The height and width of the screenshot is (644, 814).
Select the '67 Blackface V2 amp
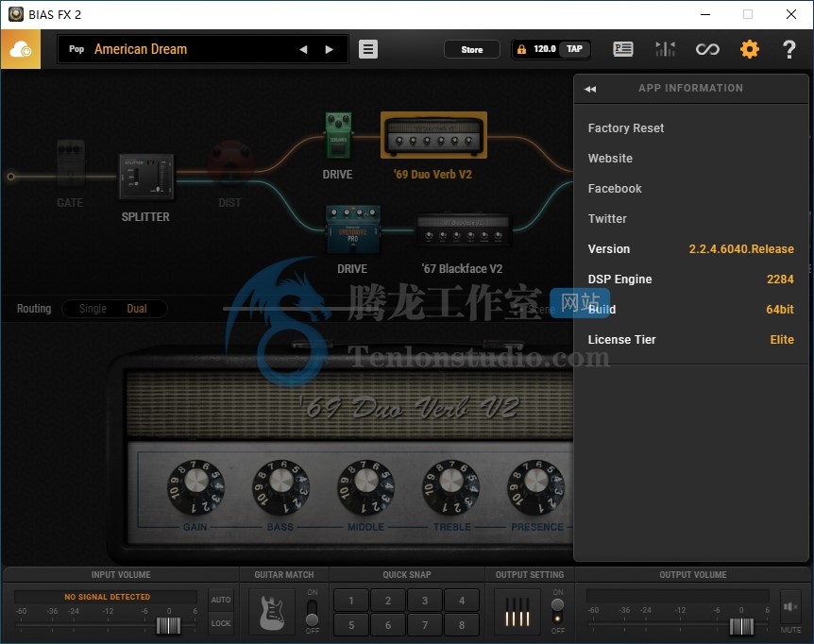click(x=463, y=229)
